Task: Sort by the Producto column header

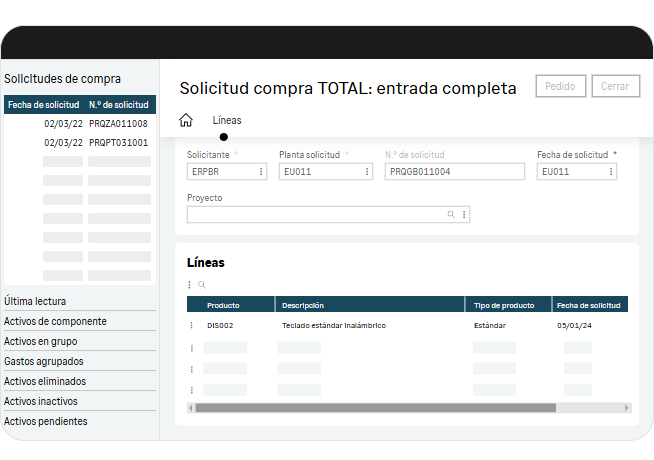Action: [223, 305]
